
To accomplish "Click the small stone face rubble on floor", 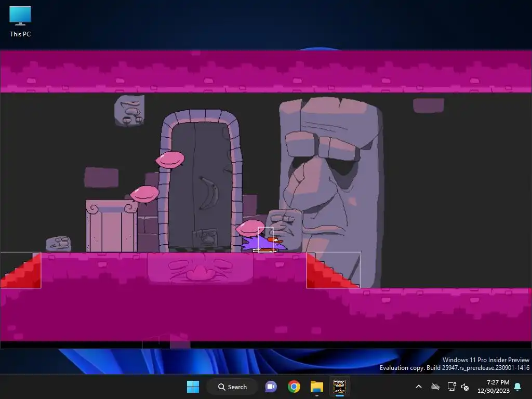I will pos(58,244).
